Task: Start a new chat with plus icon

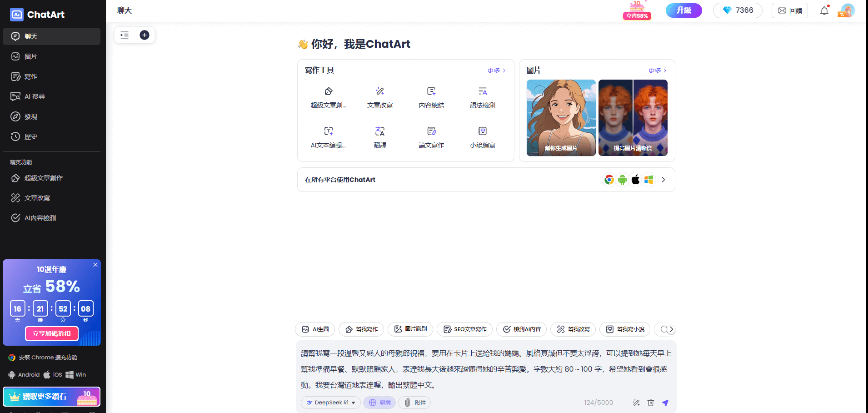Action: (145, 35)
